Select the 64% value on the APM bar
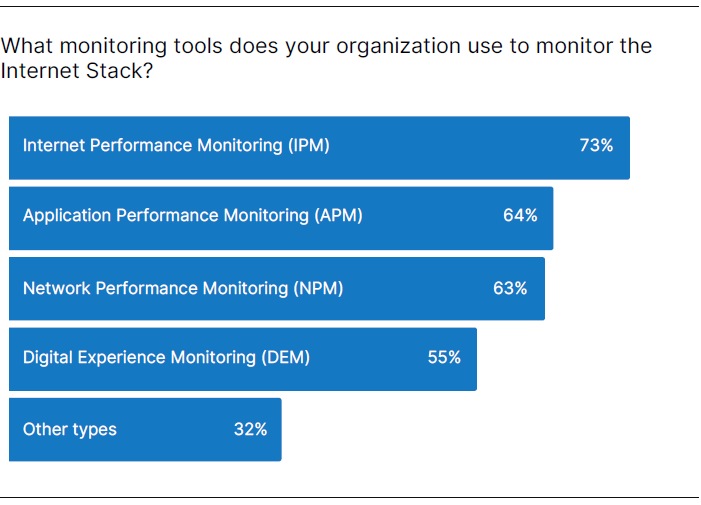The image size is (701, 505). pos(520,216)
